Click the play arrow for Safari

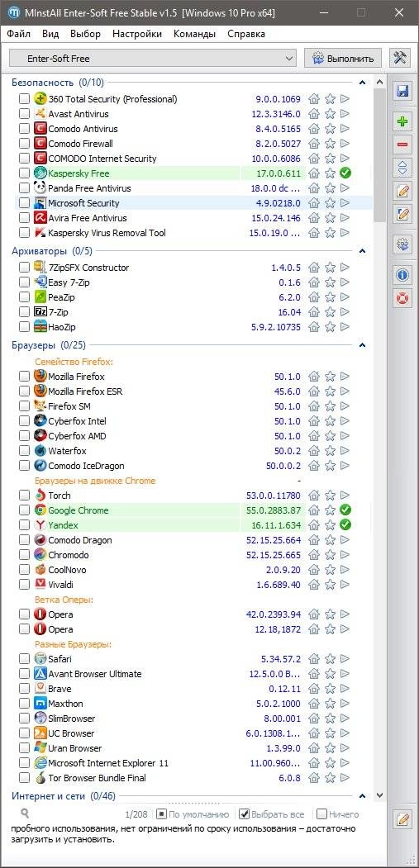pos(345,659)
